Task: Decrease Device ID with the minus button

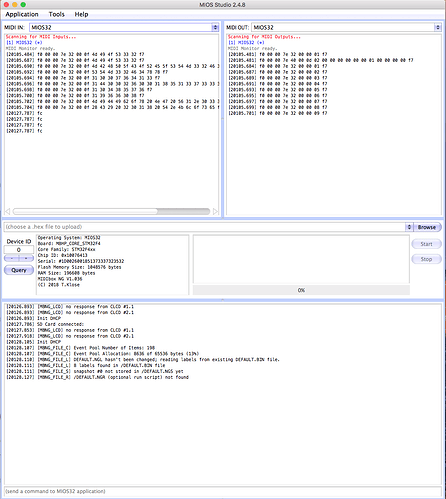Action: (x=12, y=258)
